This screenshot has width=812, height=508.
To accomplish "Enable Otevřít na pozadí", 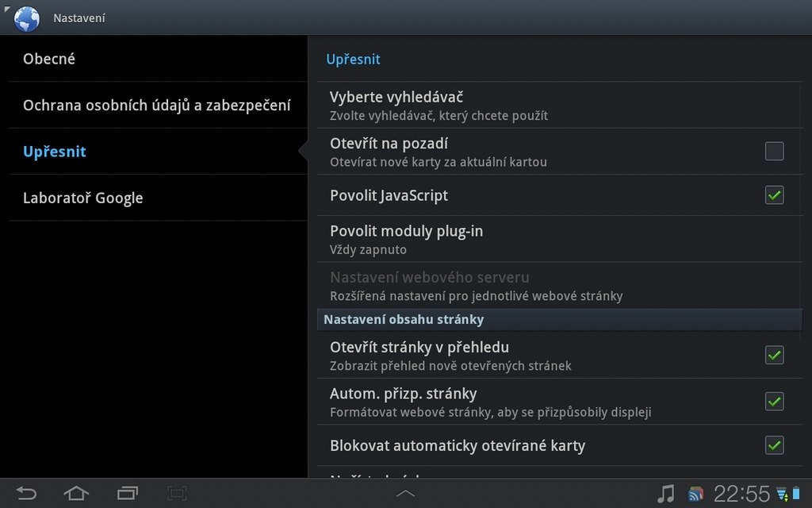I will (x=775, y=151).
